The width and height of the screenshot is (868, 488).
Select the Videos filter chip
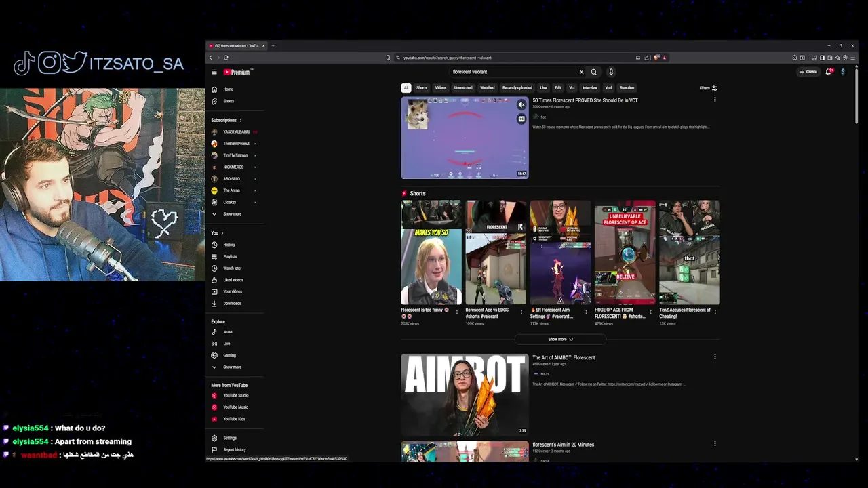click(441, 88)
